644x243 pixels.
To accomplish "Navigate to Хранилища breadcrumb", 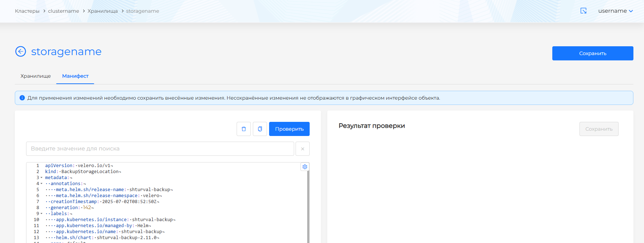I will click(103, 11).
